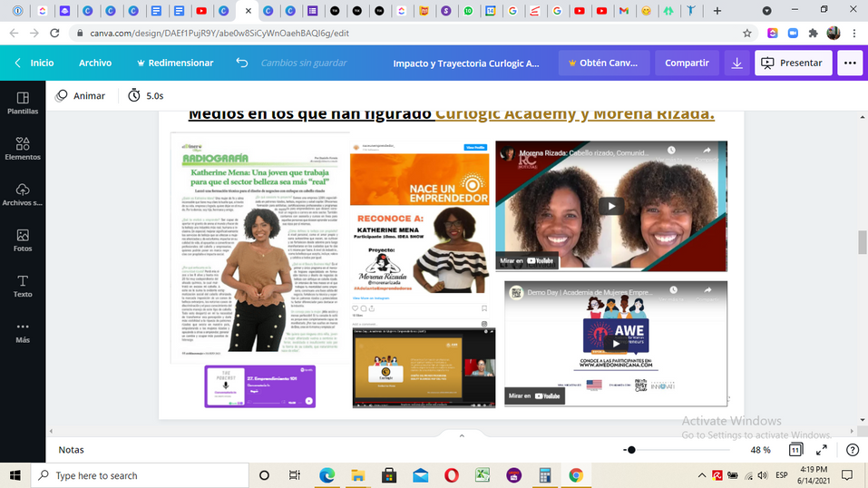Adjust the zoom slider handle
Viewport: 868px width, 488px height.
pyautogui.click(x=631, y=450)
